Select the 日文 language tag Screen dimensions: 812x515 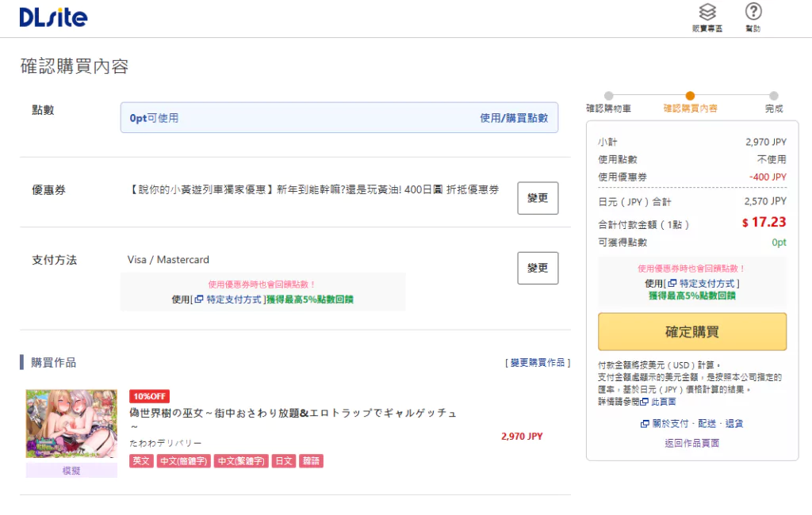click(283, 461)
